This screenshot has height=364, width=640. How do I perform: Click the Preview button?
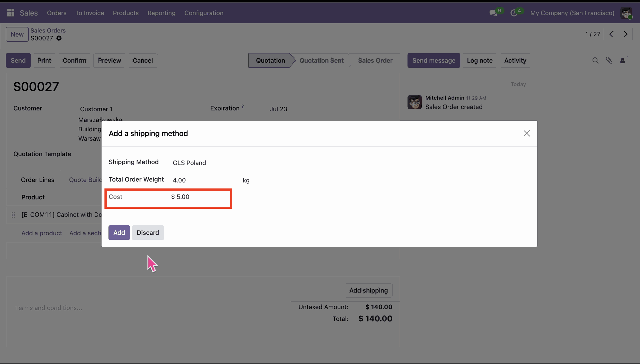tap(109, 60)
